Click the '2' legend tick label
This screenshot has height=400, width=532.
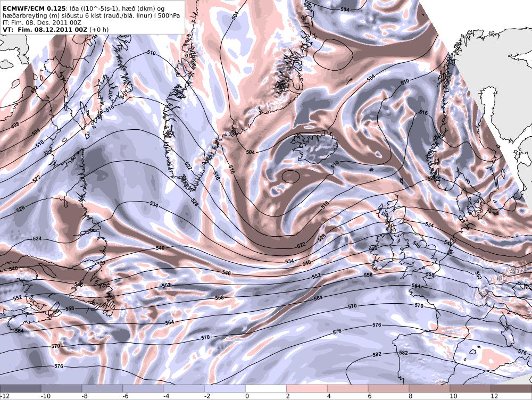[x=288, y=396]
